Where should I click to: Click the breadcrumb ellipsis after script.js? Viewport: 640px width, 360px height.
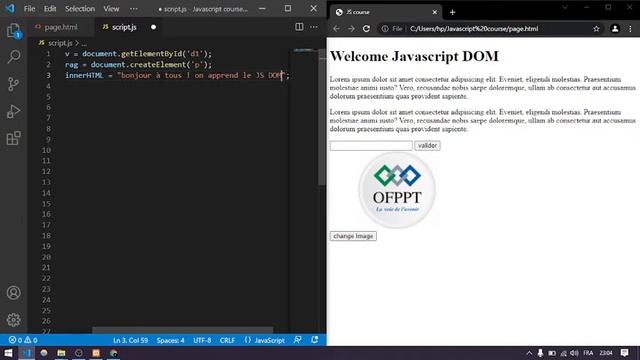84,43
